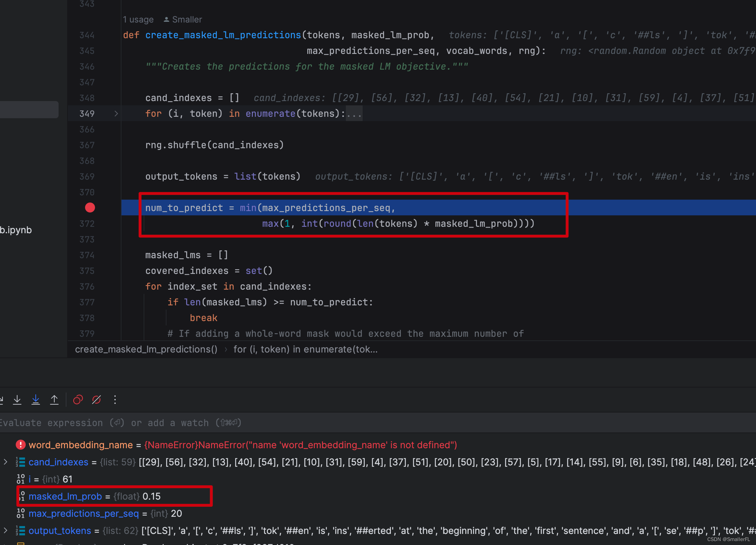Click line number 344 in the gutter
This screenshot has width=756, height=545.
coord(87,35)
